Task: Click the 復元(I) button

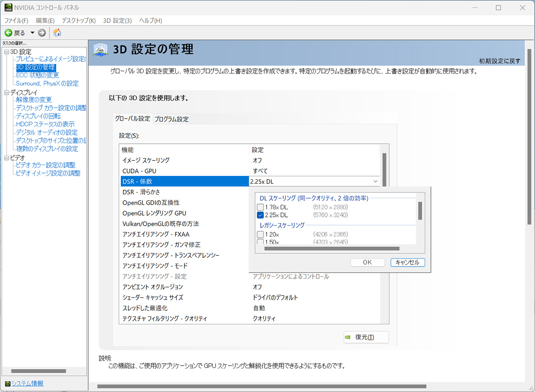Action: click(x=366, y=337)
